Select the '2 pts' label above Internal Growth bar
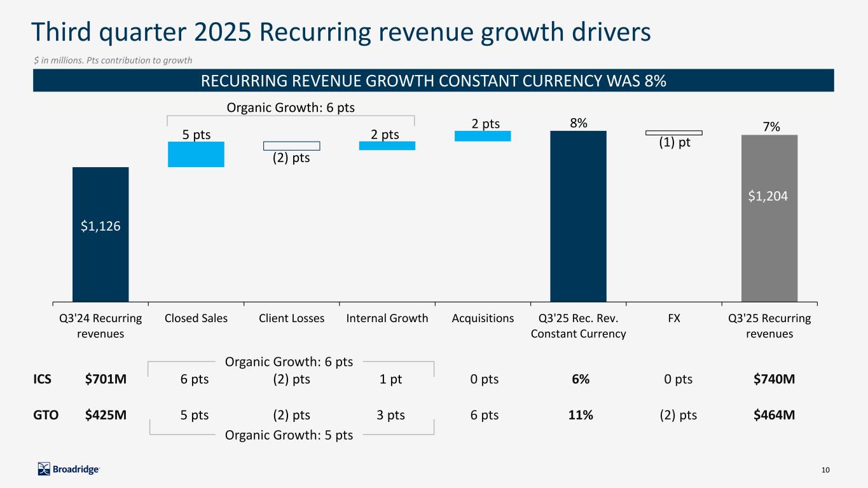 (x=385, y=135)
